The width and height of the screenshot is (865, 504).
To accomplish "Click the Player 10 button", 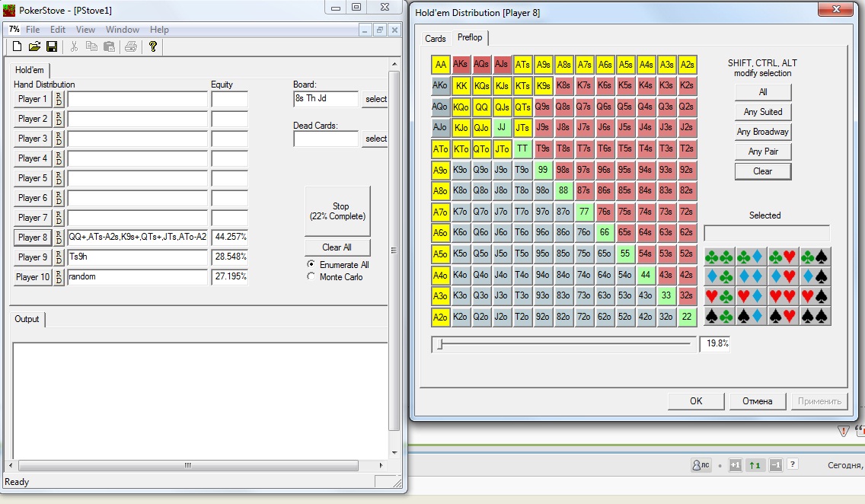I will (x=33, y=277).
